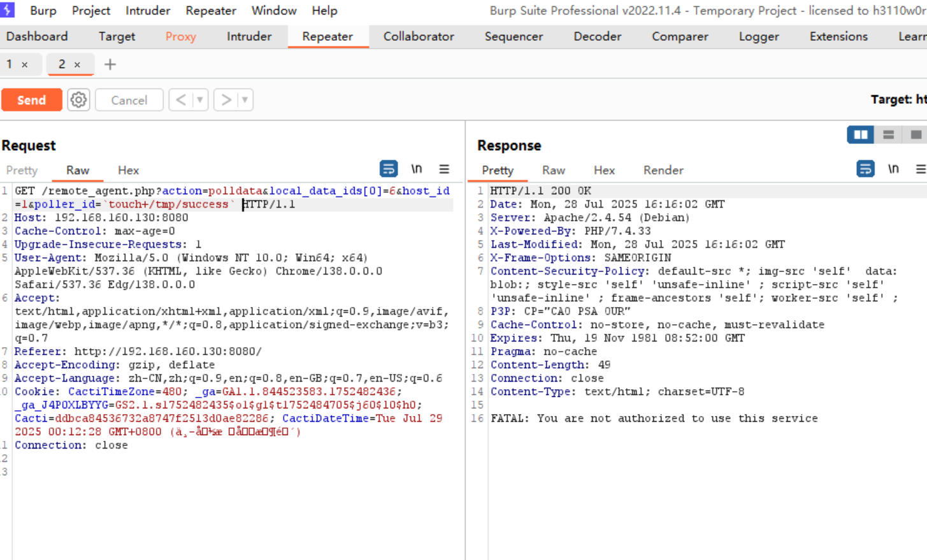927x560 pixels.
Task: Show Request in Hex view
Action: click(128, 170)
